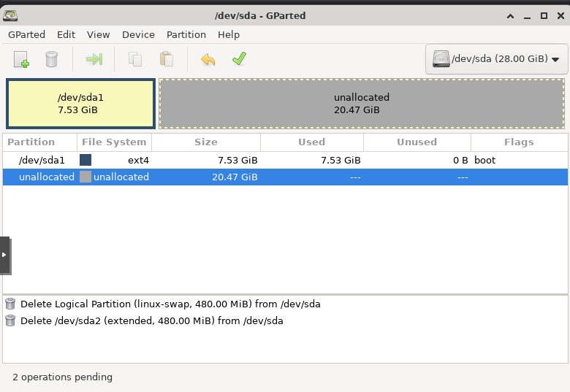Click the New partition toolbar icon
570x392 pixels.
point(21,59)
